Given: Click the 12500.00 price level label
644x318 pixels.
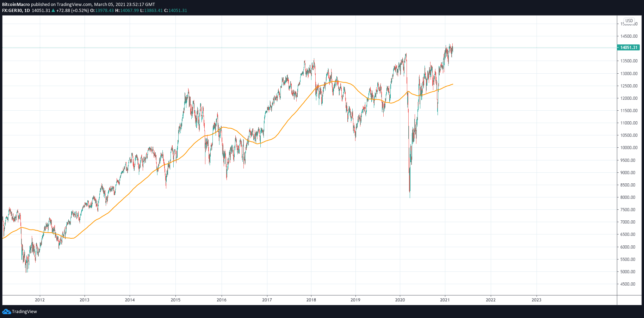Looking at the screenshot, I should point(629,86).
